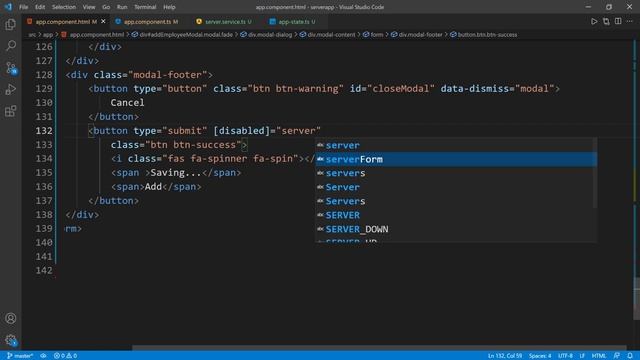Expand the 'form' breadcrumb

point(373,35)
